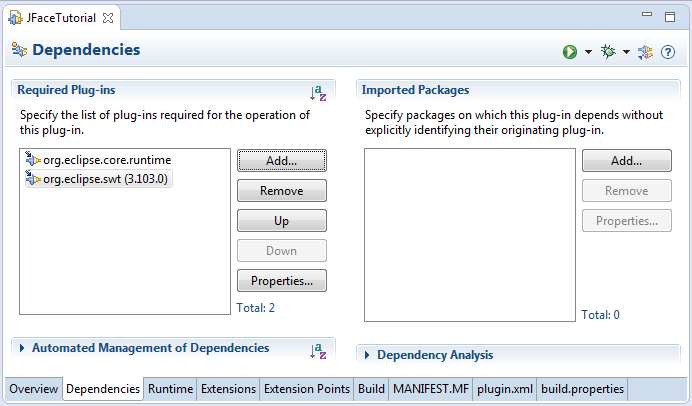Image resolution: width=692 pixels, height=406 pixels.
Task: Sort Required Plug-ins alphabetically
Action: point(318,93)
